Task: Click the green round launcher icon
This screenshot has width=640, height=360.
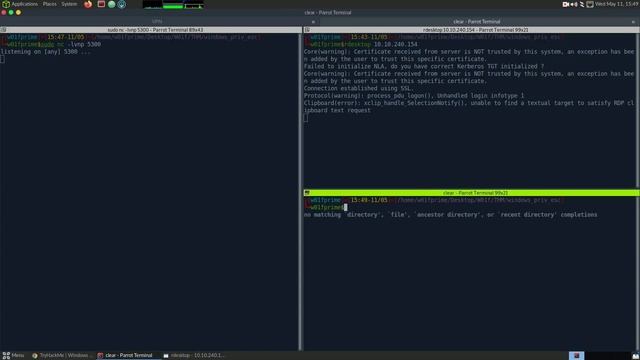Action: tap(111, 4)
